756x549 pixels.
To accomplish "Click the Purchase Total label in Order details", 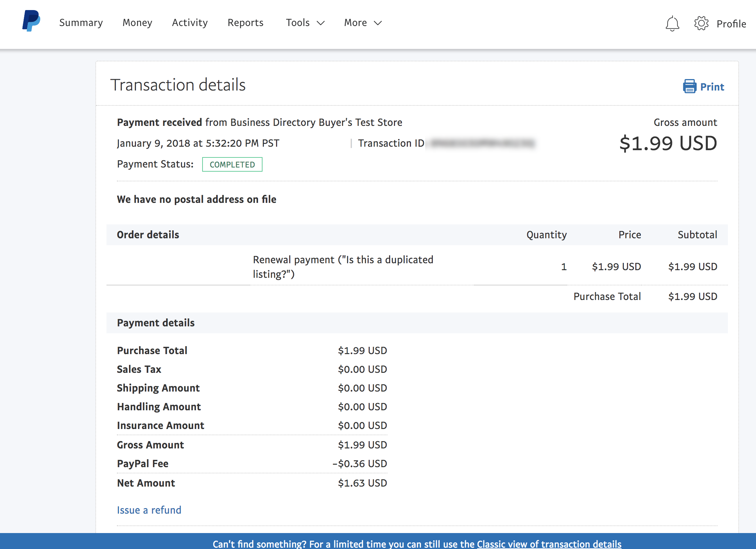I will point(607,297).
